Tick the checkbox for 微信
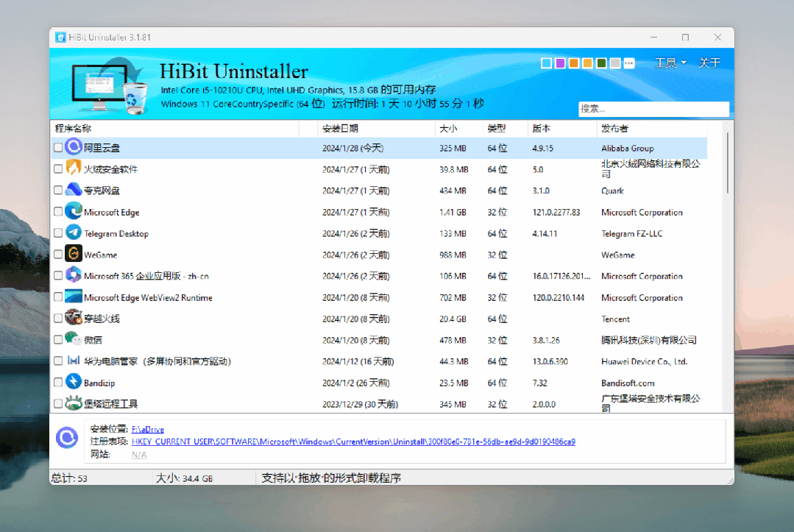This screenshot has width=794, height=532. point(58,340)
